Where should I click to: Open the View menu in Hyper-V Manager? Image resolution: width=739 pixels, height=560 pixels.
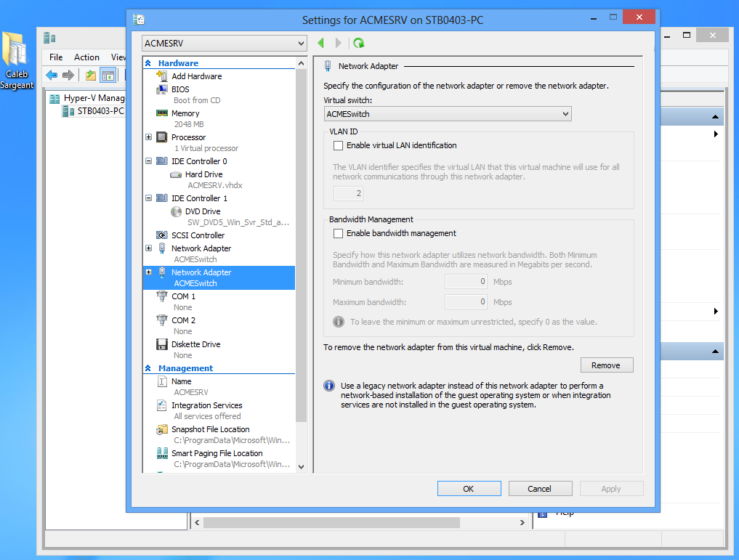[x=118, y=57]
